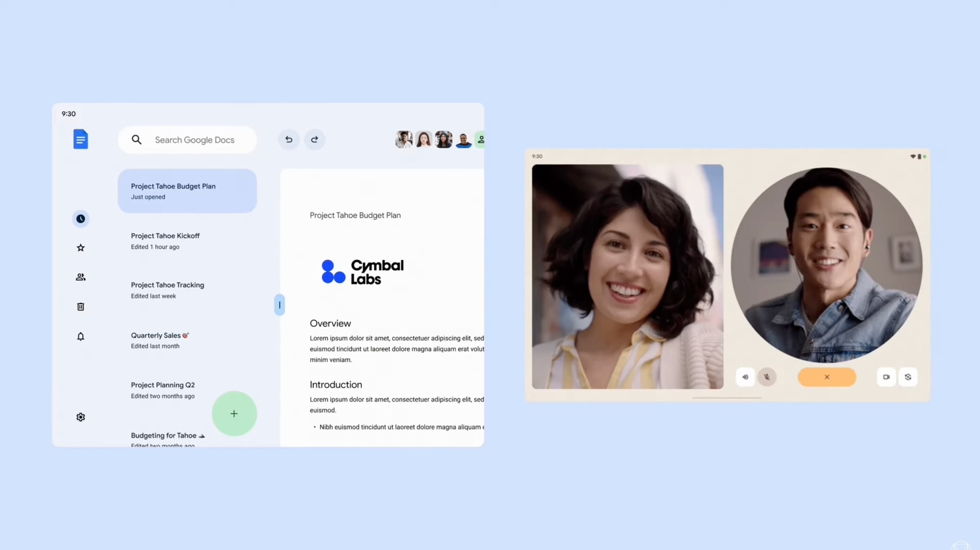Create a new document with the plus button
The height and width of the screenshot is (550, 980).
point(234,413)
